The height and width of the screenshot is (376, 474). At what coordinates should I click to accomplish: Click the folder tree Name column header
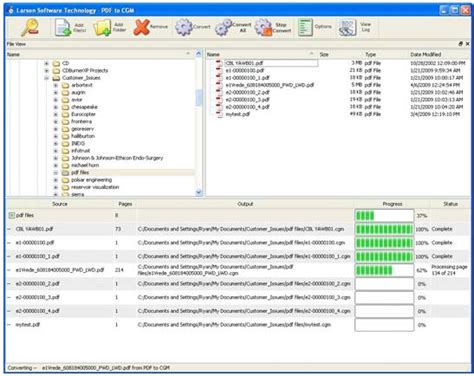pos(100,54)
